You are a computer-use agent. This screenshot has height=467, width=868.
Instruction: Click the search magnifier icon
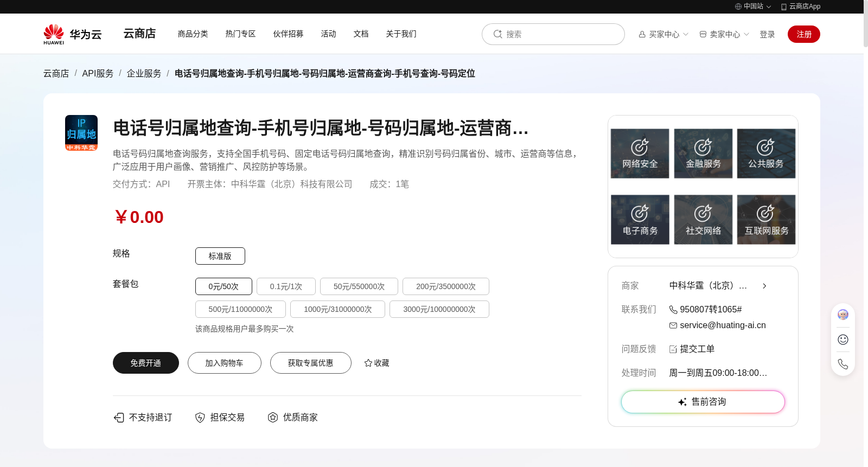tap(497, 34)
